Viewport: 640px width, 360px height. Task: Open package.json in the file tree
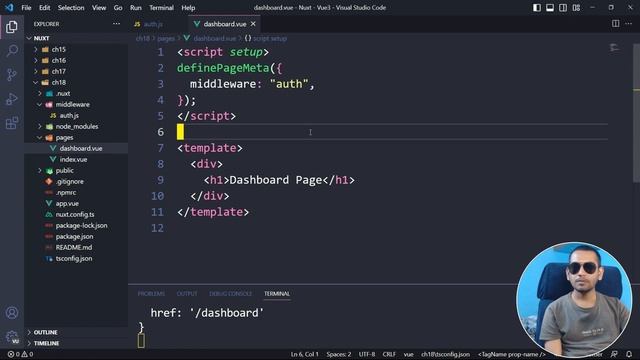click(76, 237)
